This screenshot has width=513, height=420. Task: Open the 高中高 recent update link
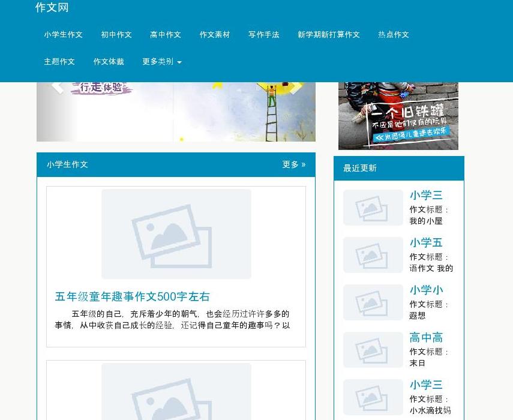(x=426, y=338)
